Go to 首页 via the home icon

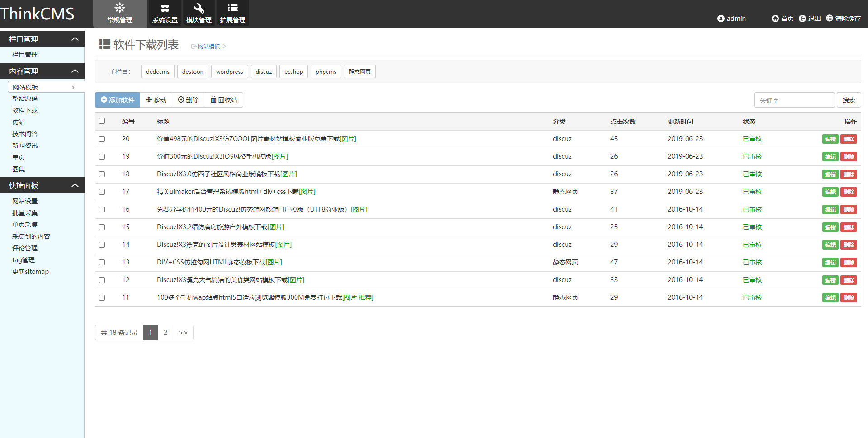point(775,19)
